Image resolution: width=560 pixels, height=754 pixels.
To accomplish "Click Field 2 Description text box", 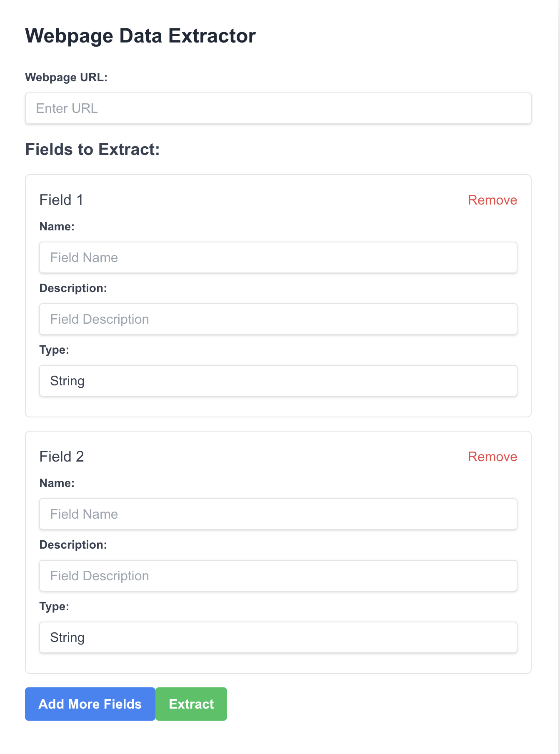I will 278,576.
